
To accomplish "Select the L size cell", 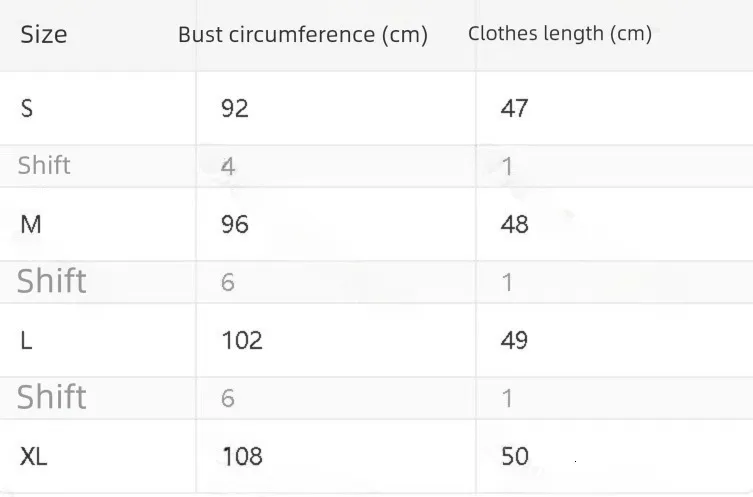I will tap(27, 340).
